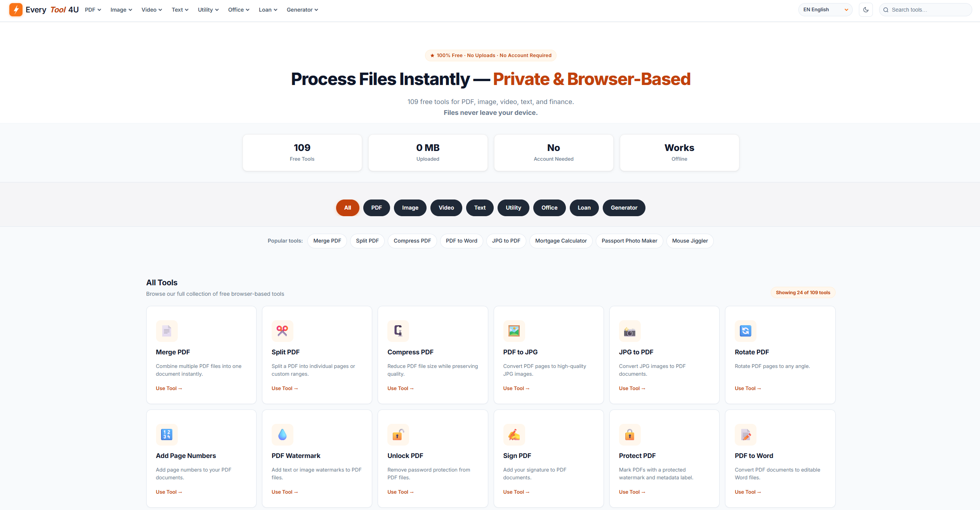The height and width of the screenshot is (510, 980).
Task: Click Use Tool under Sign PDF
Action: 516,492
